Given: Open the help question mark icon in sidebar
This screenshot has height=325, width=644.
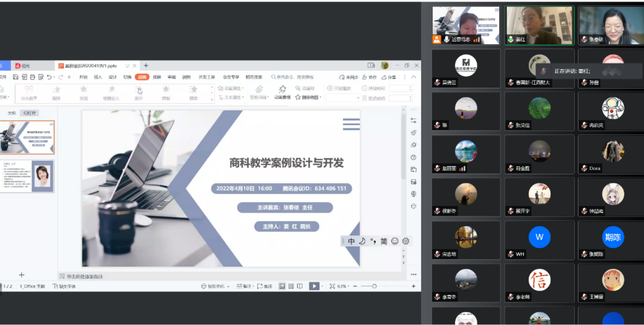Looking at the screenshot, I should tap(413, 157).
